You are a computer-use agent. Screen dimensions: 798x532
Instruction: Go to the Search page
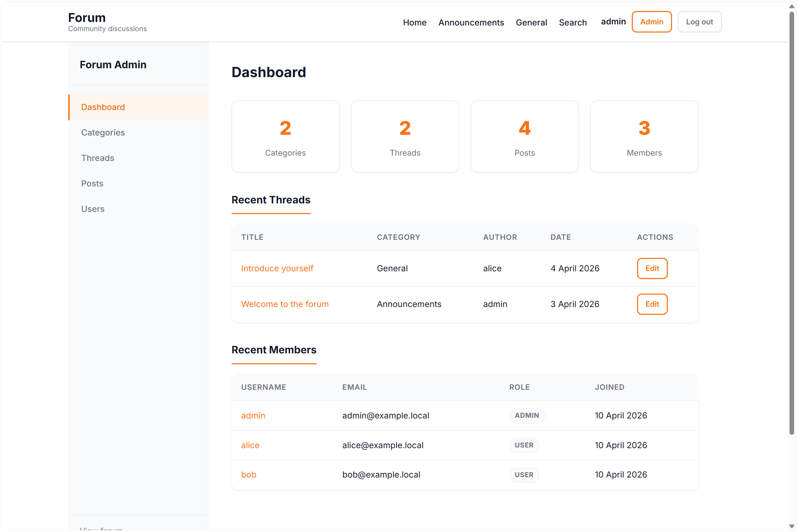pos(573,22)
